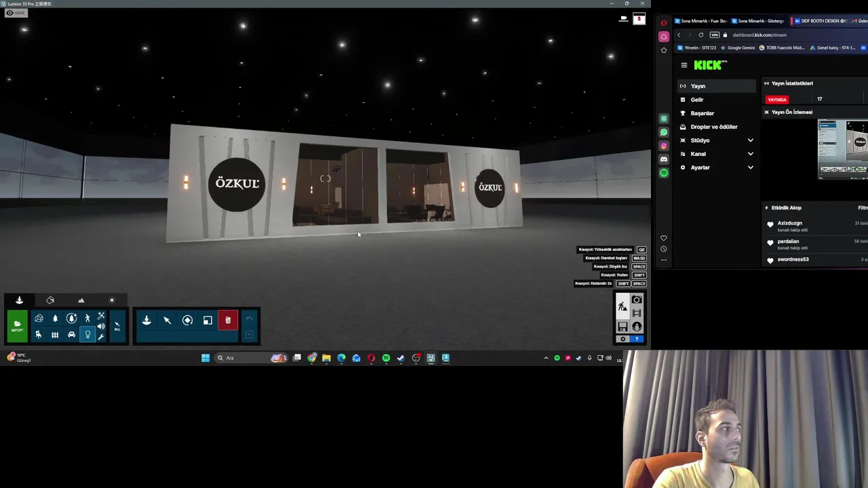Viewport: 868px width, 488px height.
Task: Click the blue Help question mark button
Action: (637, 339)
